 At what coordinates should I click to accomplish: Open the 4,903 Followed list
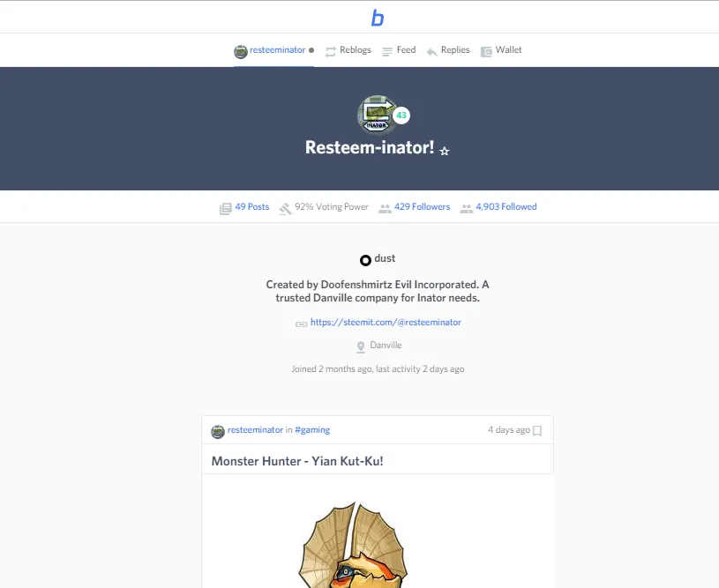pos(506,206)
